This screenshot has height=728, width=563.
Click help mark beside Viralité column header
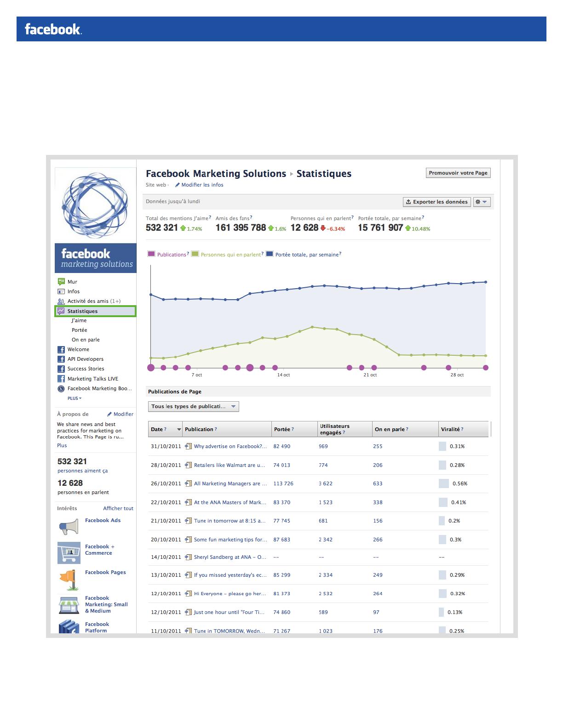pyautogui.click(x=462, y=429)
